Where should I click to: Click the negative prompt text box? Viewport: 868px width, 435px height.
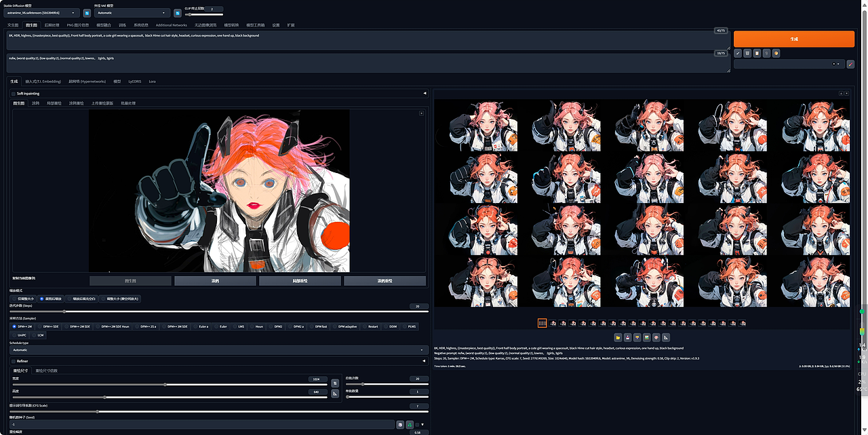[x=368, y=63]
